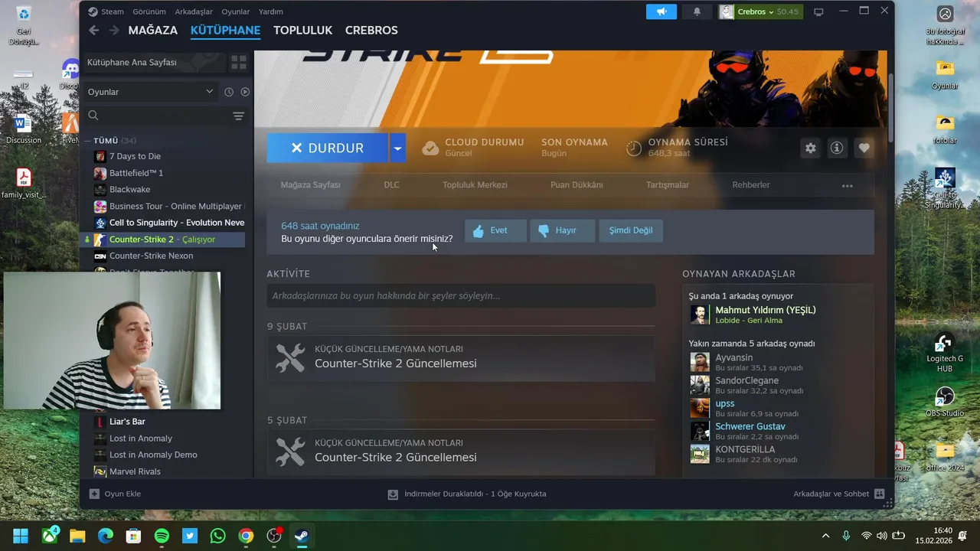This screenshot has height=551, width=980.
Task: Sort library by recent activity clock
Action: (228, 92)
